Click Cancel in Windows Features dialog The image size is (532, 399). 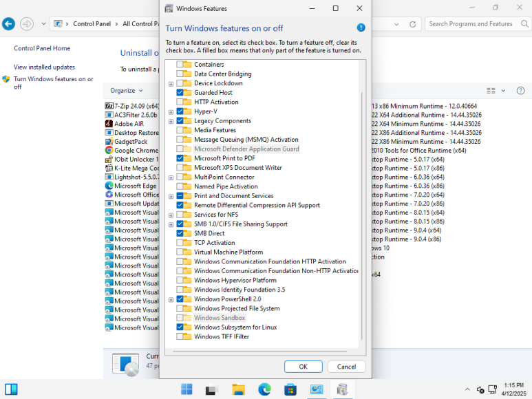346,367
